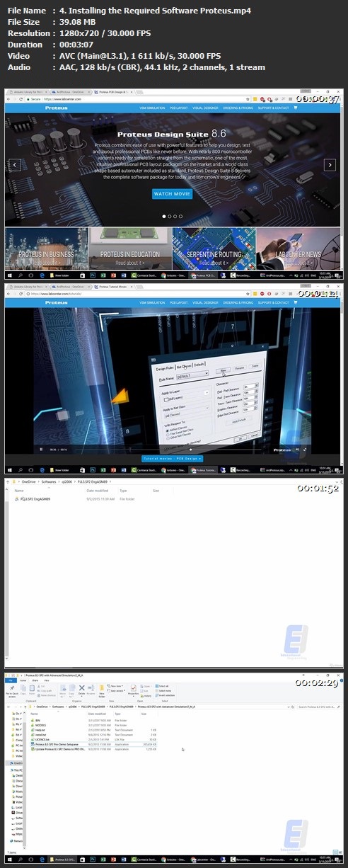
Task: Click New button in video's Design Rules dialog
Action: point(222,370)
